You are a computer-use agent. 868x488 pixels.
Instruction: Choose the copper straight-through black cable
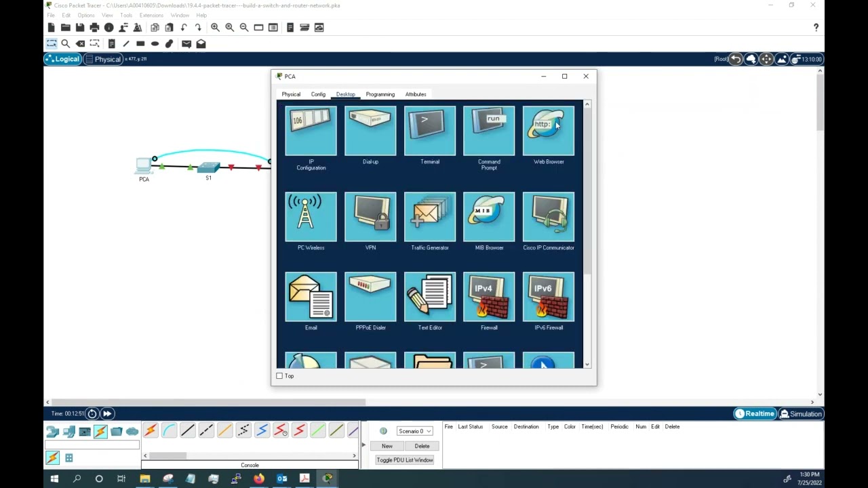point(188,430)
